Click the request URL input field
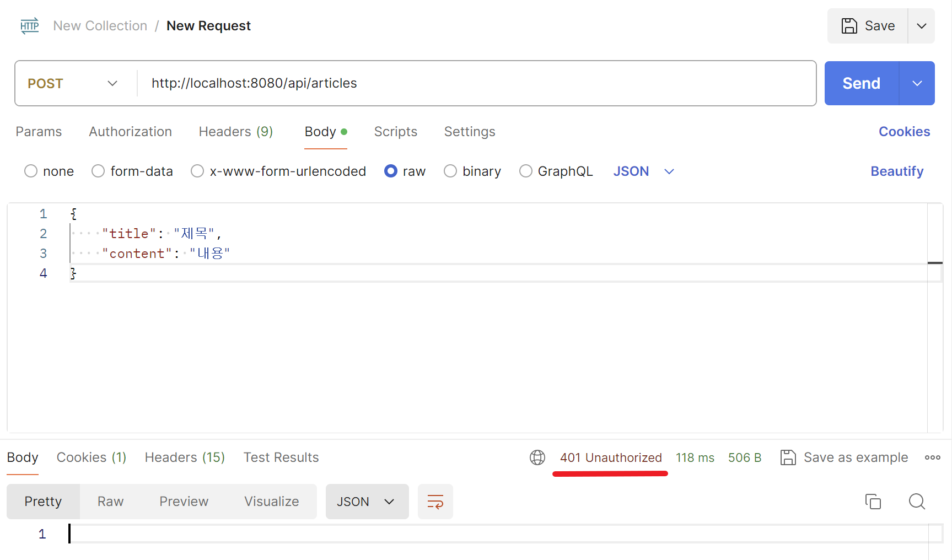 [476, 83]
